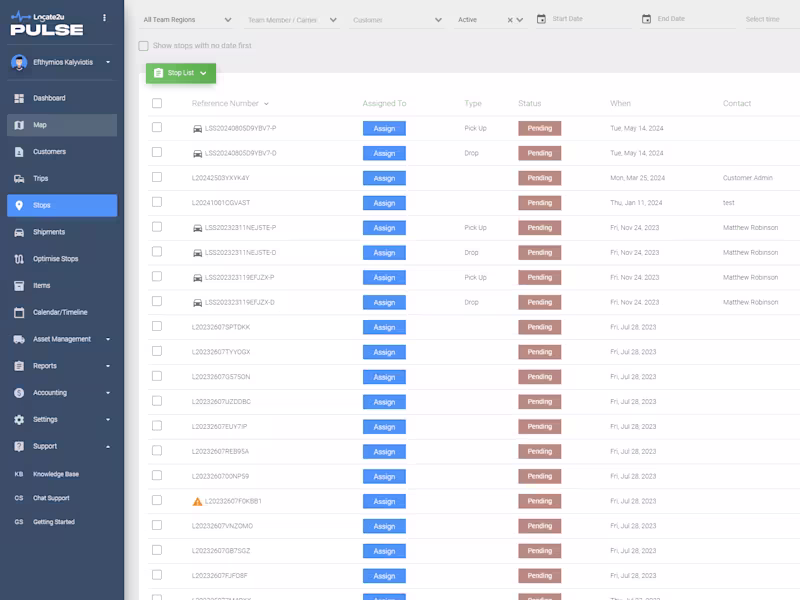
Task: Click the Dashboard sidebar icon
Action: coord(19,98)
